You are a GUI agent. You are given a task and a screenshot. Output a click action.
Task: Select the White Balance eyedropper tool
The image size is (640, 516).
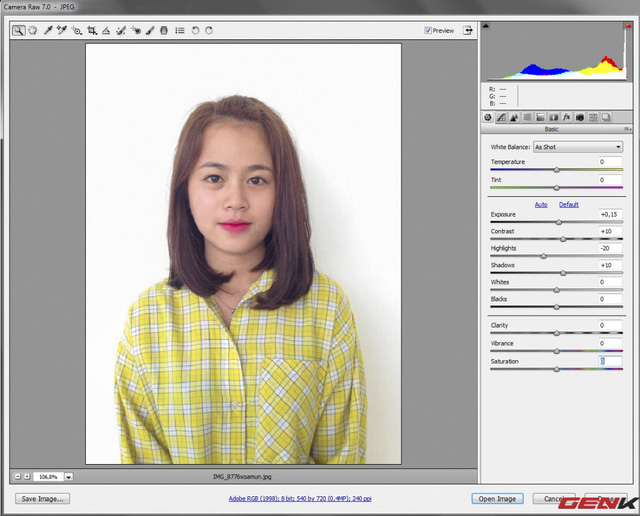(x=48, y=30)
